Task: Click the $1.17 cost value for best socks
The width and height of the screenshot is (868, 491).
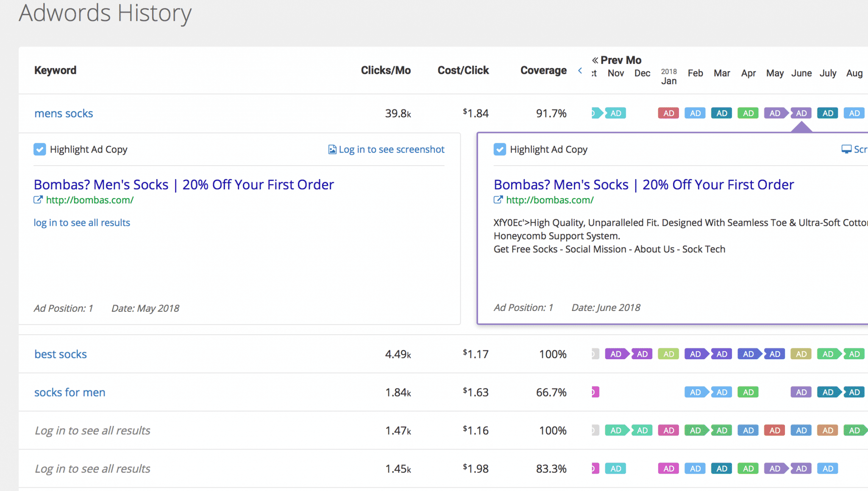Action: click(476, 354)
